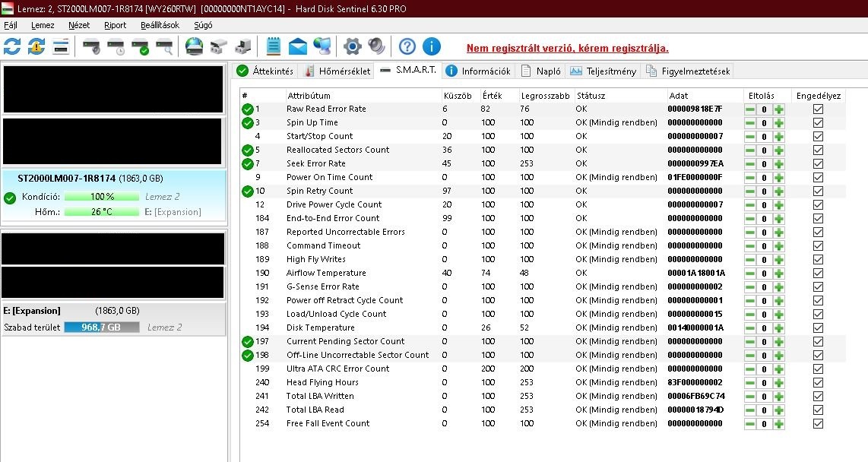The image size is (868, 462).
Task: Toggle Engedélyez checkbox for Disk Temperature
Action: click(x=818, y=328)
